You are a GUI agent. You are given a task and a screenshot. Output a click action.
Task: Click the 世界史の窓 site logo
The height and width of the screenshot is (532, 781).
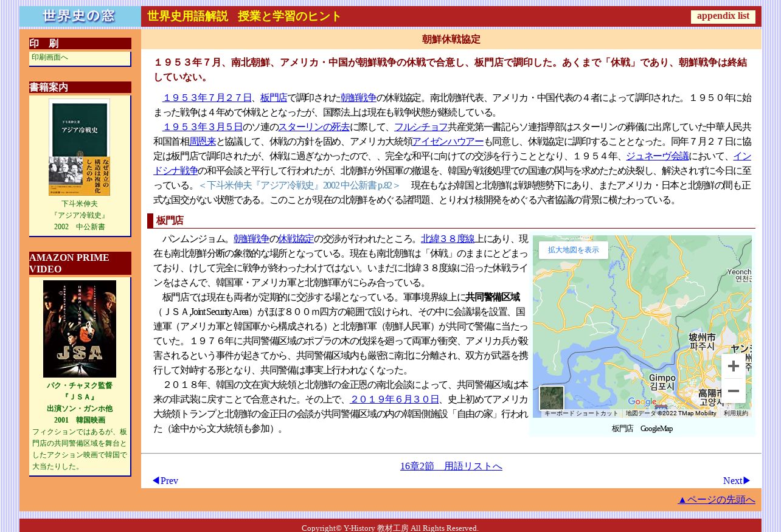[x=80, y=16]
